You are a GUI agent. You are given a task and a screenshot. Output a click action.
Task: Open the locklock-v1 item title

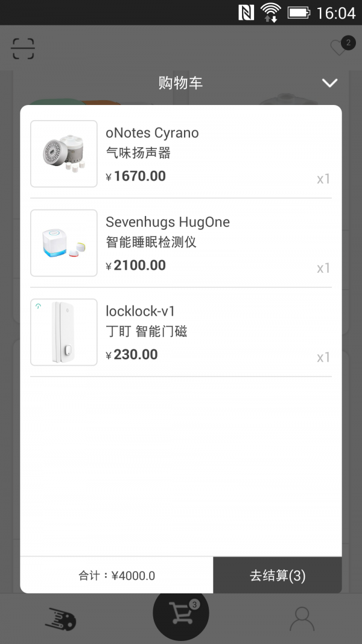pyautogui.click(x=140, y=311)
